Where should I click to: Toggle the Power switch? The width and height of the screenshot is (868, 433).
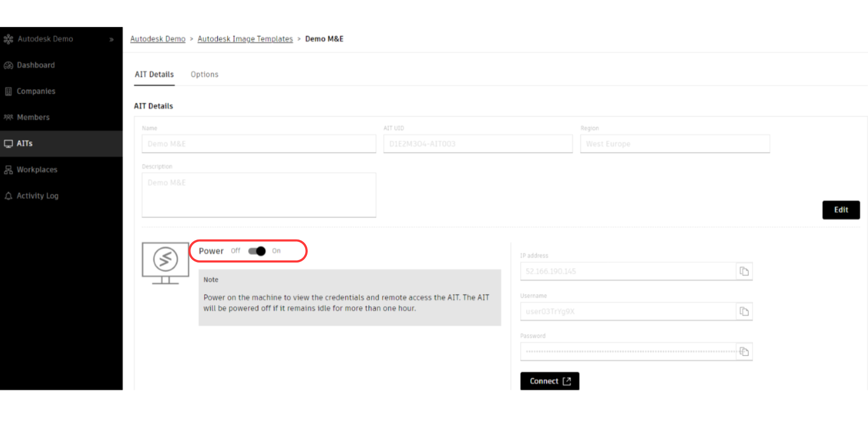coord(257,251)
